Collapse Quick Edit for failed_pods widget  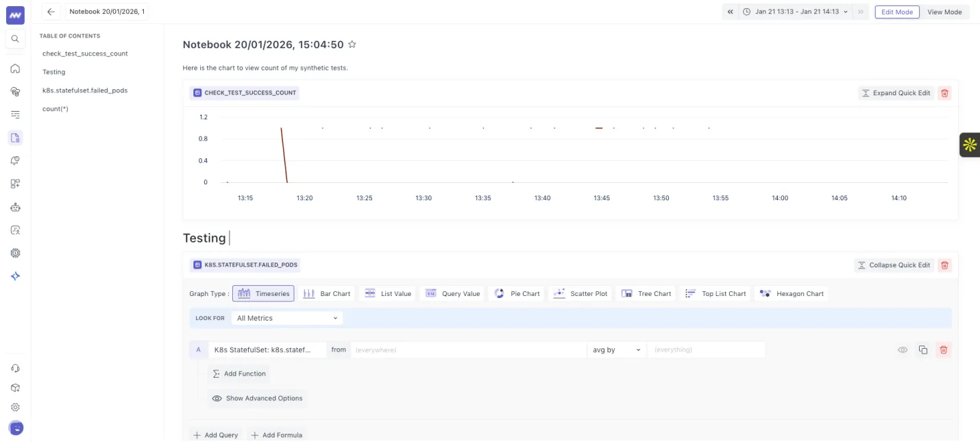[894, 265]
